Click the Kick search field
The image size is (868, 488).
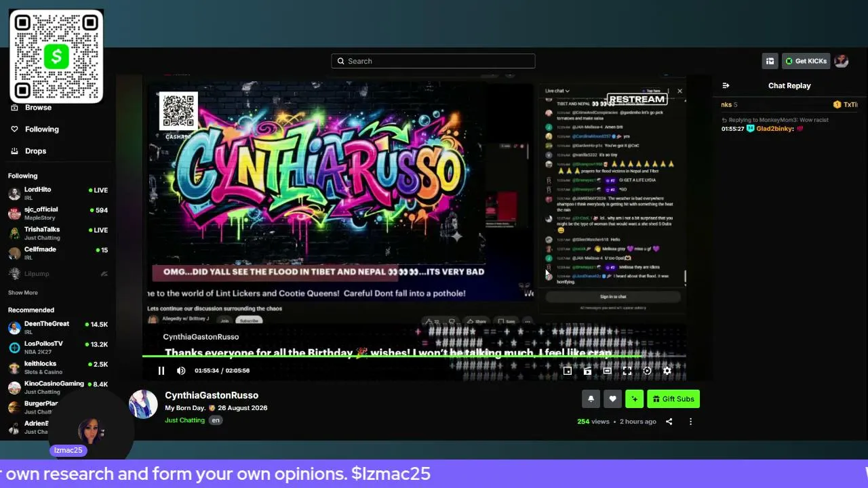(x=433, y=61)
